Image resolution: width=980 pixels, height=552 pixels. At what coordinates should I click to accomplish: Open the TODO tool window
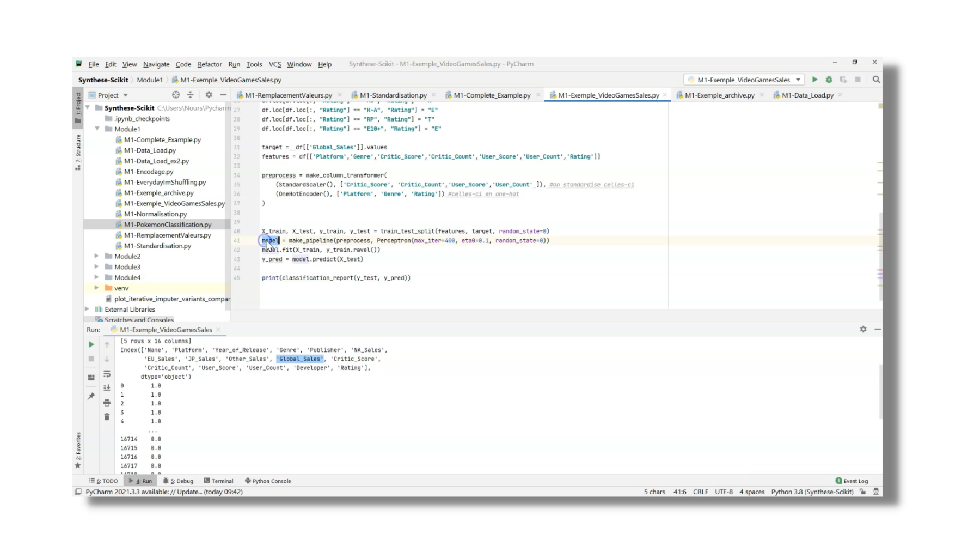pos(103,481)
